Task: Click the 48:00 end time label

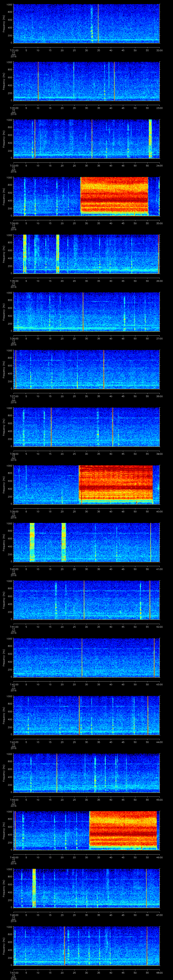Action: [x=159, y=972]
